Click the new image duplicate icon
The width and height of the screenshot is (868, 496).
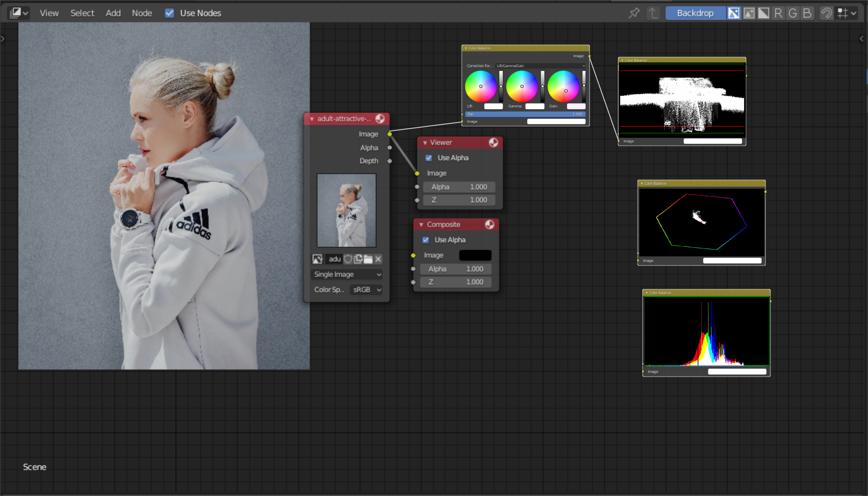(358, 259)
